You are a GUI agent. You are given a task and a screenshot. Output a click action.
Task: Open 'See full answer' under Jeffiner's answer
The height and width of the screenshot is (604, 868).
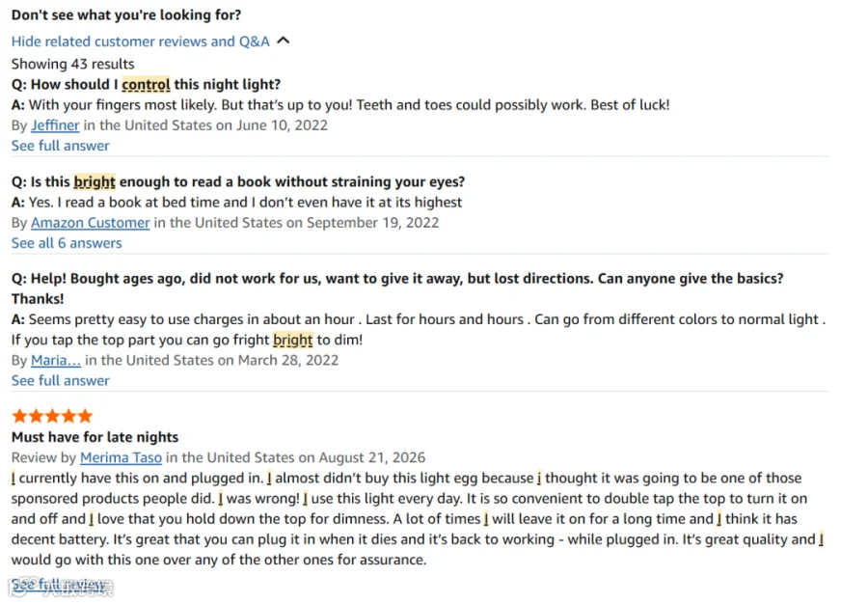coord(61,146)
